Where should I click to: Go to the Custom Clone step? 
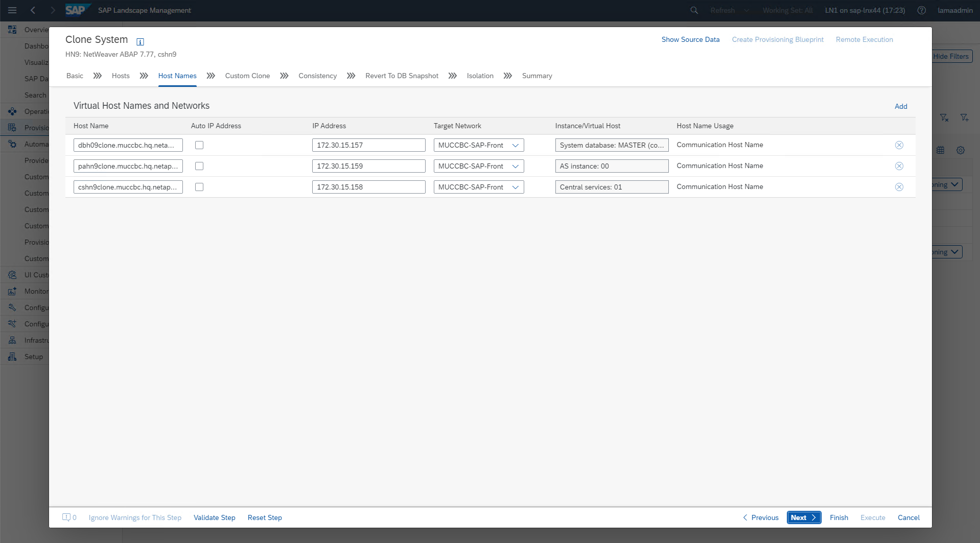[x=247, y=76]
